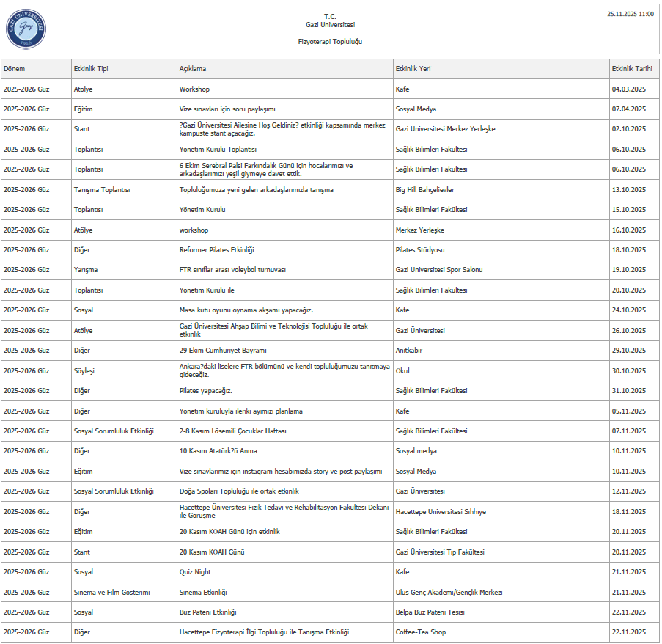Click the Etkinlik Yeri column header
This screenshot has width=662, height=644.
pyautogui.click(x=413, y=69)
